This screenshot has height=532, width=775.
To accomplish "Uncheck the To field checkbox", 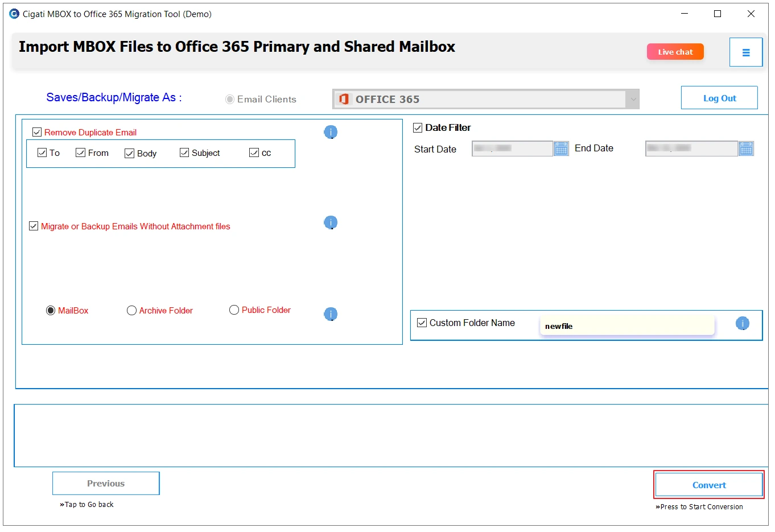I will click(x=42, y=152).
